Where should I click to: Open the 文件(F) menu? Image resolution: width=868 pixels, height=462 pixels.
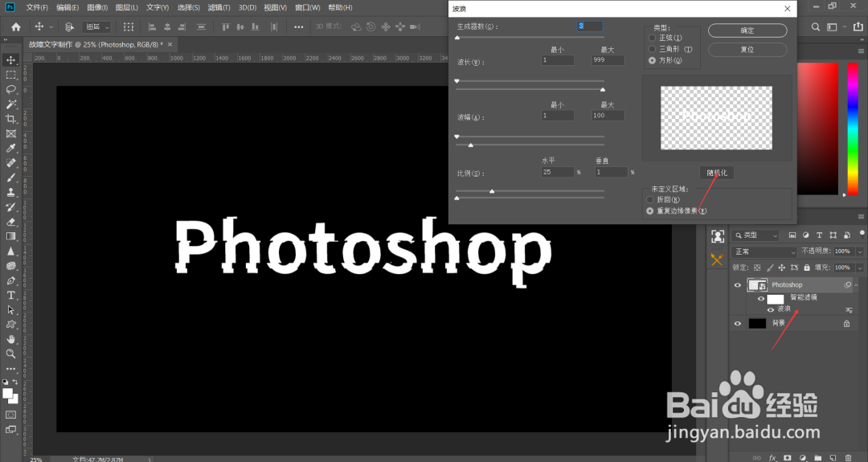37,8
